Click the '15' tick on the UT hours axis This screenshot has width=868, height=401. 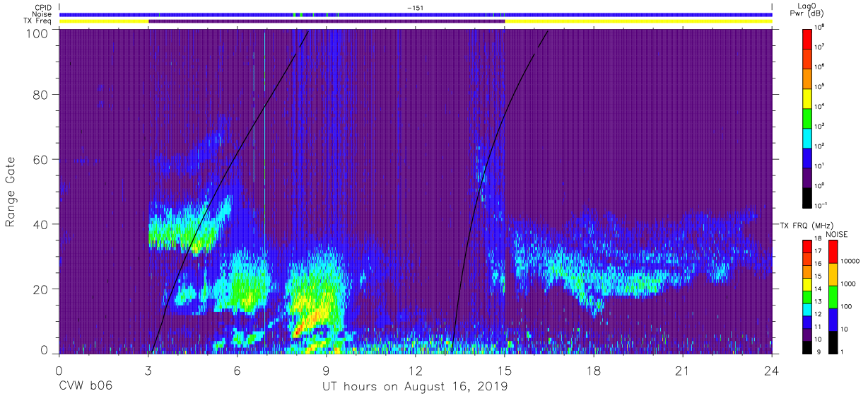click(505, 370)
